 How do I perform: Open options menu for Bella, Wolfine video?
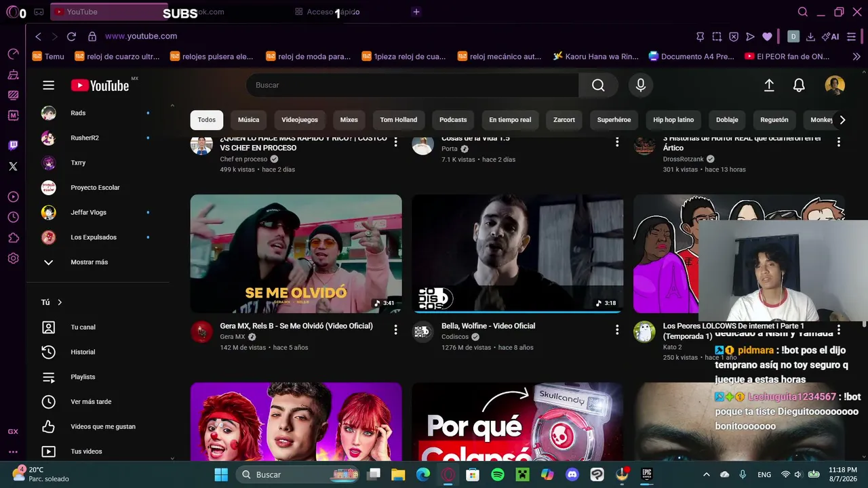(617, 329)
